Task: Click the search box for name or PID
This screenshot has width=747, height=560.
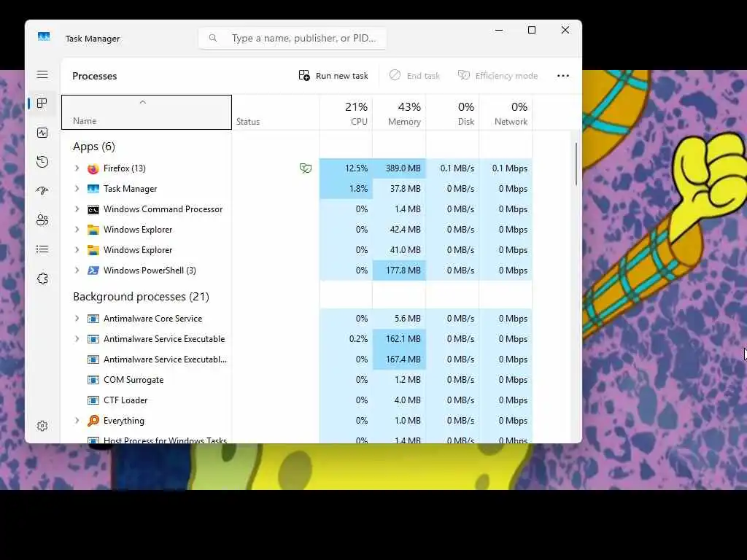Action: click(293, 38)
